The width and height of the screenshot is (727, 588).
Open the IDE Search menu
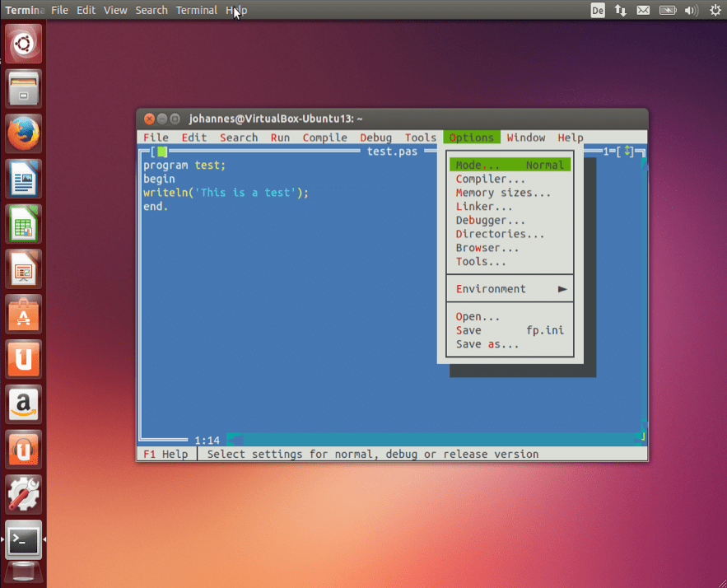pyautogui.click(x=239, y=138)
